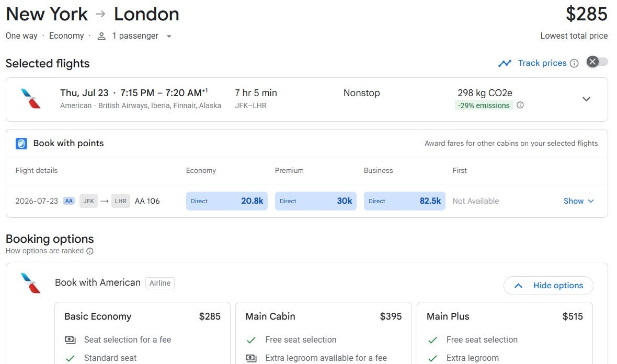Click the 2026-07-23 flight date
617x364 pixels.
pos(37,201)
